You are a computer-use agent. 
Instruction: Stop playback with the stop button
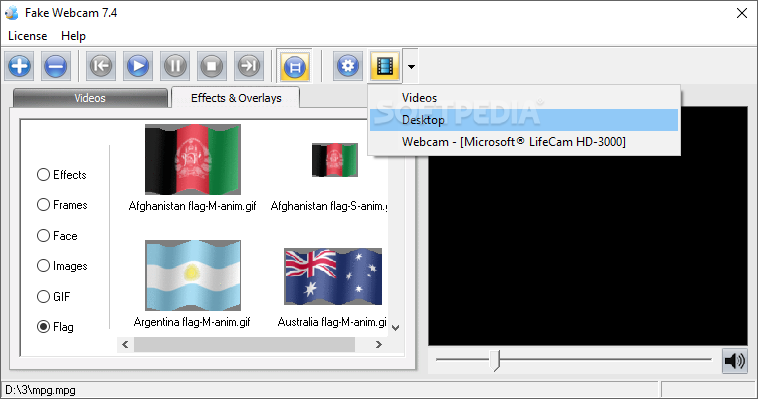click(212, 66)
